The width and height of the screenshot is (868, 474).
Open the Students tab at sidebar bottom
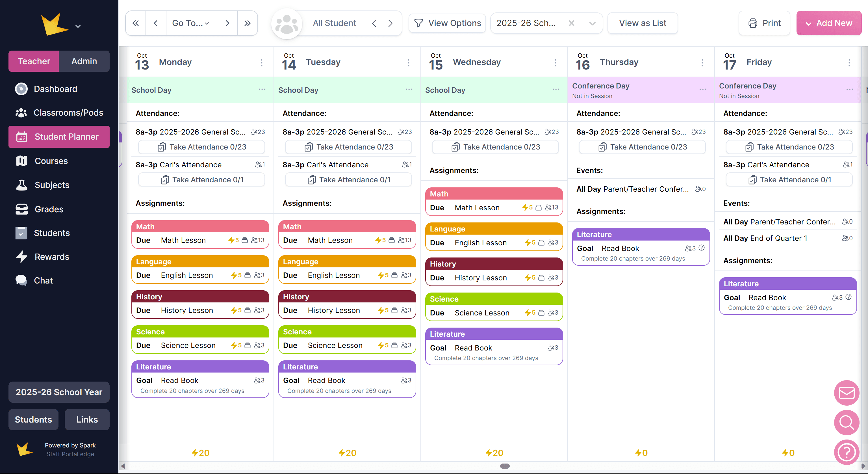pyautogui.click(x=33, y=419)
